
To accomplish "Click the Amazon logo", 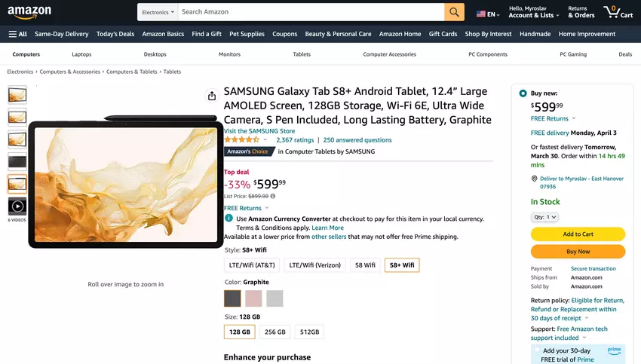I will pos(30,13).
